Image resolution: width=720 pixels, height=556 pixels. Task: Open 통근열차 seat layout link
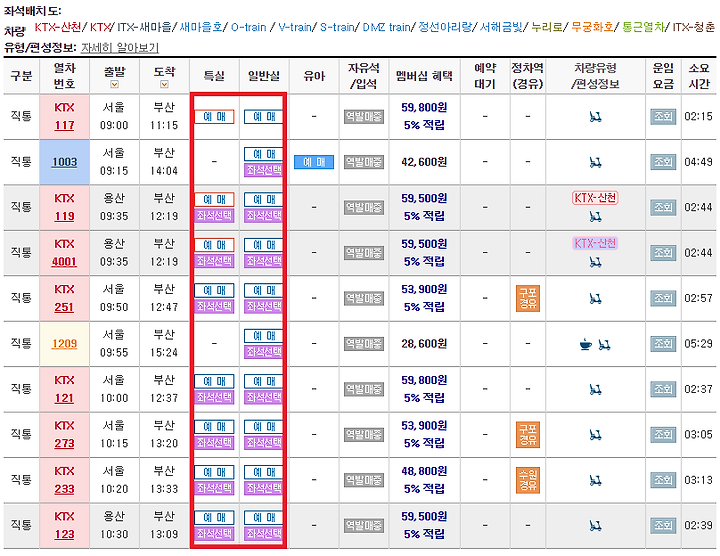tap(643, 28)
